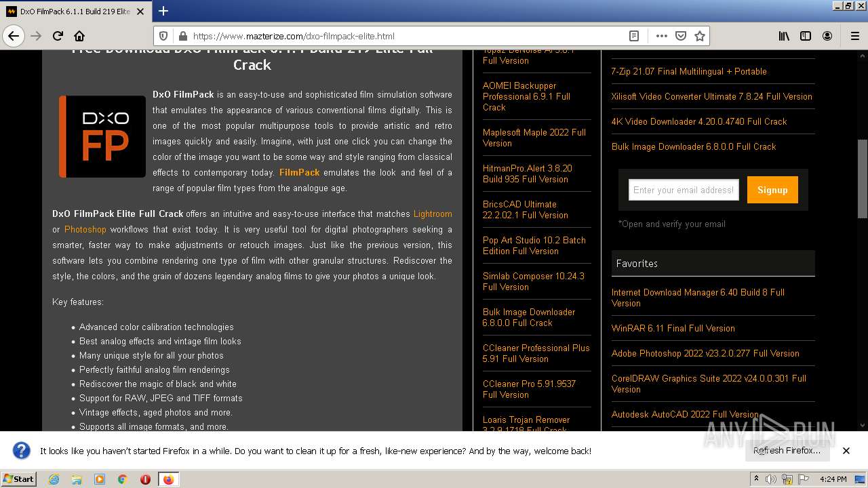The image size is (868, 488).
Task: Save page to Pocket
Action: point(681,36)
